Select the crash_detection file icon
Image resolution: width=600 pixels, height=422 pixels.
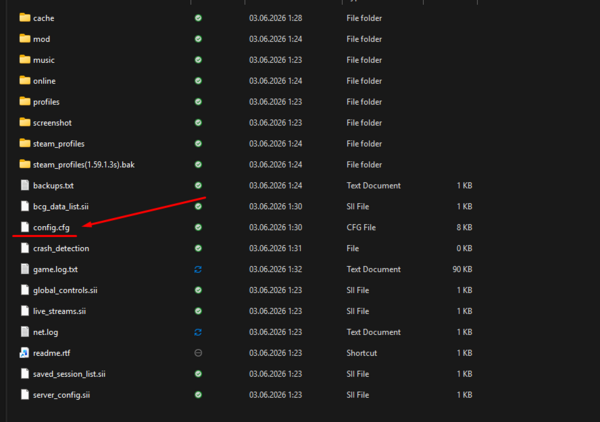[x=25, y=248]
